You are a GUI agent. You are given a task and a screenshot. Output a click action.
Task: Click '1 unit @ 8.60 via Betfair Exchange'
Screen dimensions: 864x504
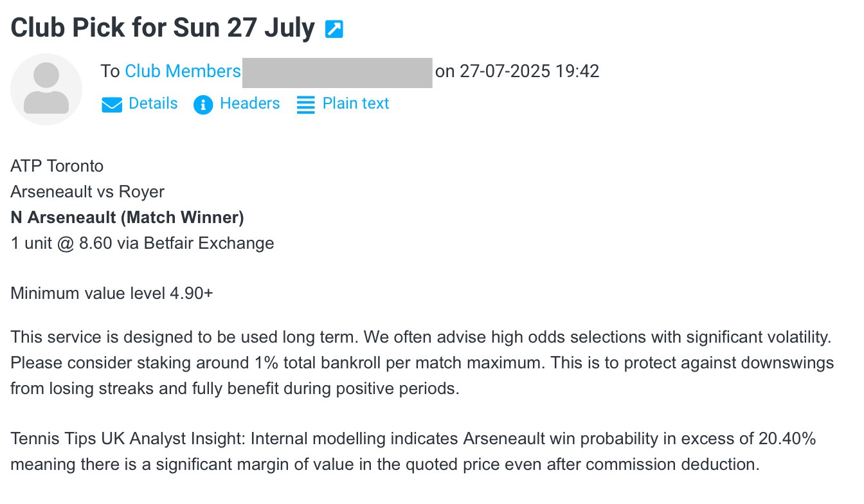pyautogui.click(x=142, y=243)
